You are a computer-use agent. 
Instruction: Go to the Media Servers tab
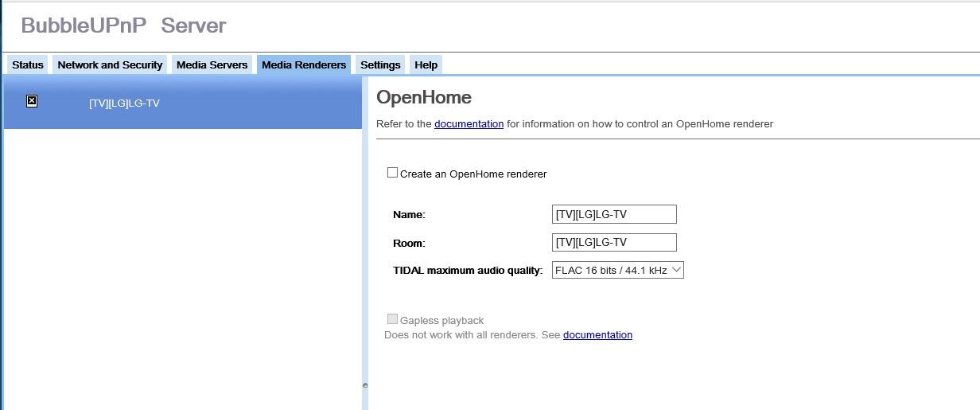212,64
